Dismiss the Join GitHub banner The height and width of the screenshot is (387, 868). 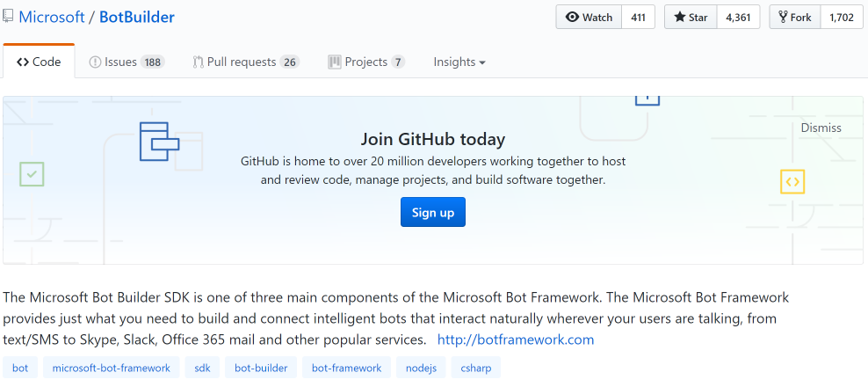[821, 128]
